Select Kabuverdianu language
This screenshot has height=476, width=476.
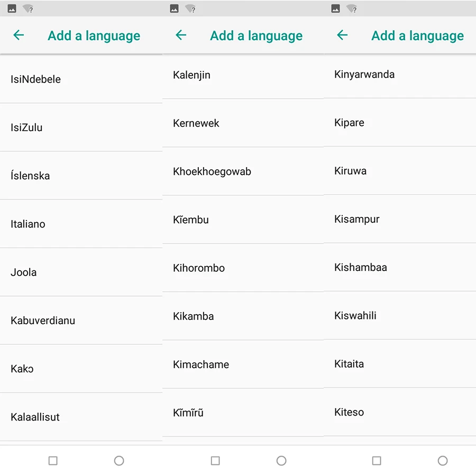tap(81, 321)
